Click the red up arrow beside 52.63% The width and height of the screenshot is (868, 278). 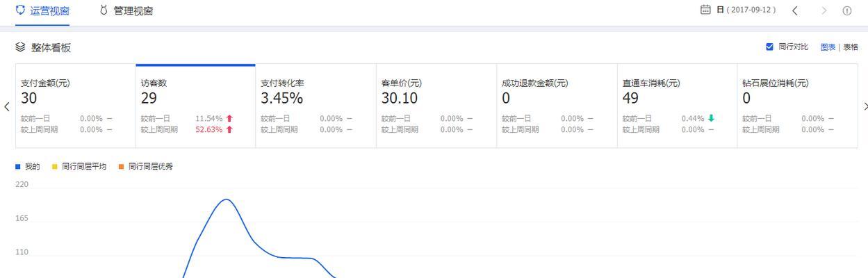(229, 130)
